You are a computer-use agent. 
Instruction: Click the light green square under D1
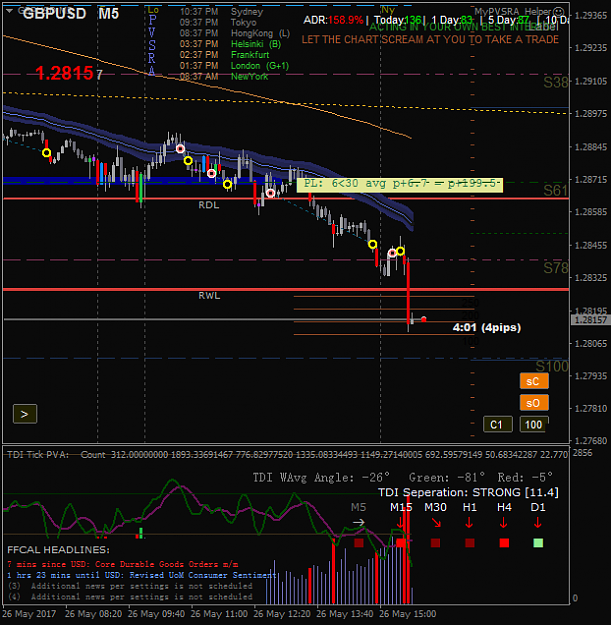(x=538, y=542)
